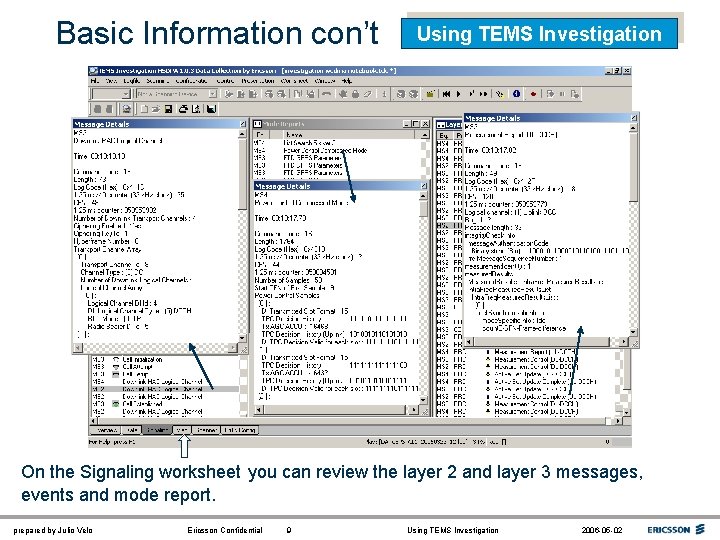Click the padlock icon in the main toolbar

click(355, 94)
